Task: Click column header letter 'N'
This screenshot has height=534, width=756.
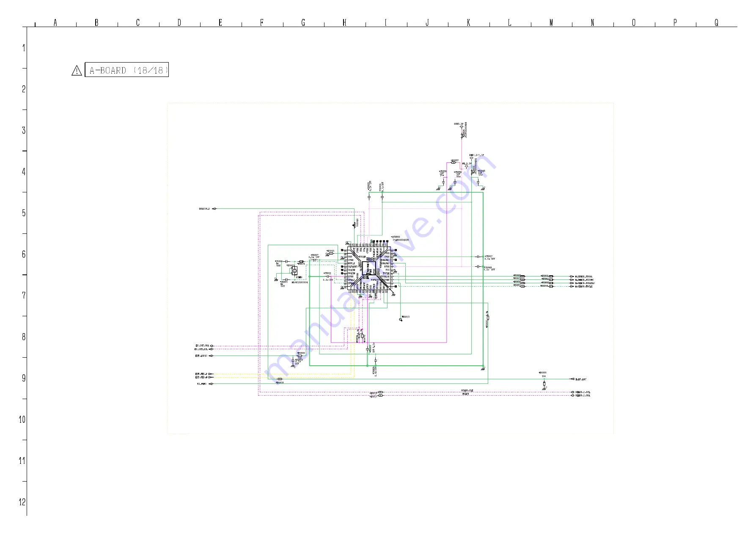Action: 593,22
